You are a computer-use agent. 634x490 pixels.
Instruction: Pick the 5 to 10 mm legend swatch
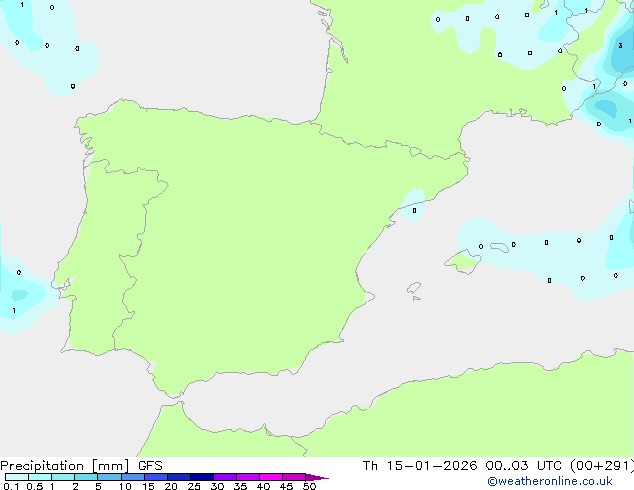[x=109, y=477]
